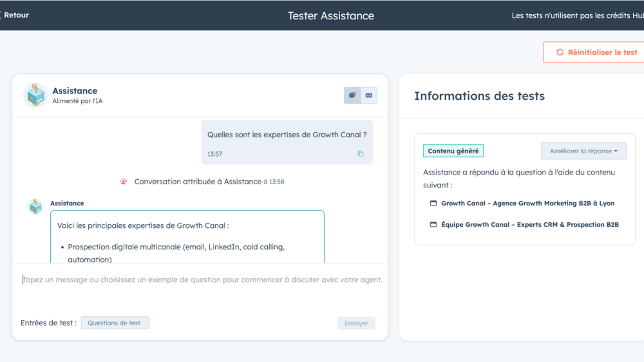644x362 pixels.
Task: Switch to email preview mode icon
Action: [x=369, y=95]
